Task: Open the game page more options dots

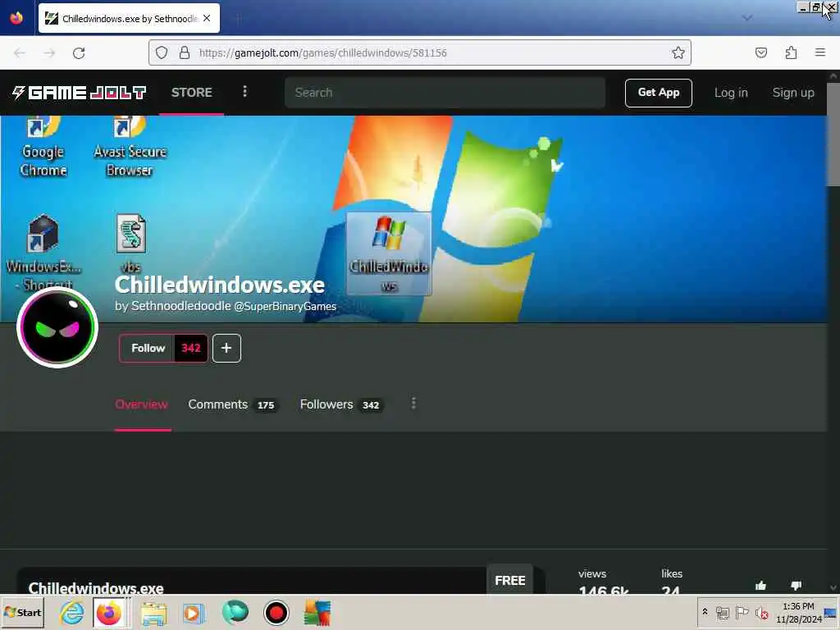Action: pyautogui.click(x=413, y=404)
